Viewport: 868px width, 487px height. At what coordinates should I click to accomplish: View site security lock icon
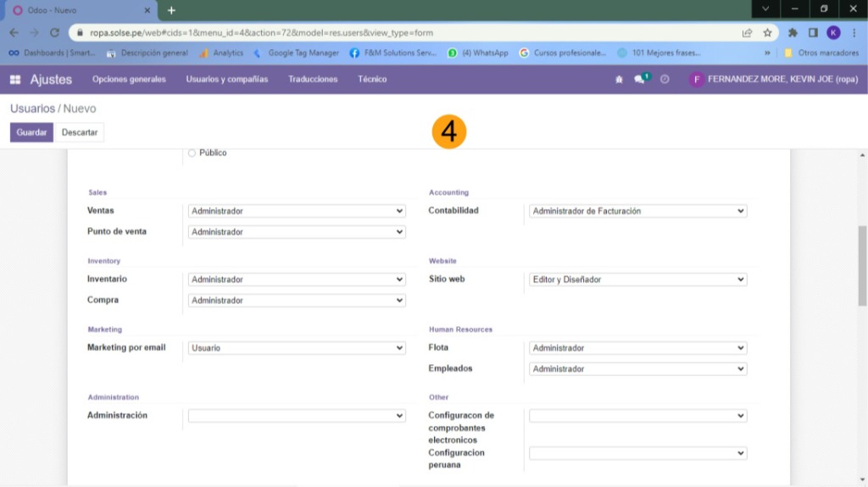click(x=80, y=33)
